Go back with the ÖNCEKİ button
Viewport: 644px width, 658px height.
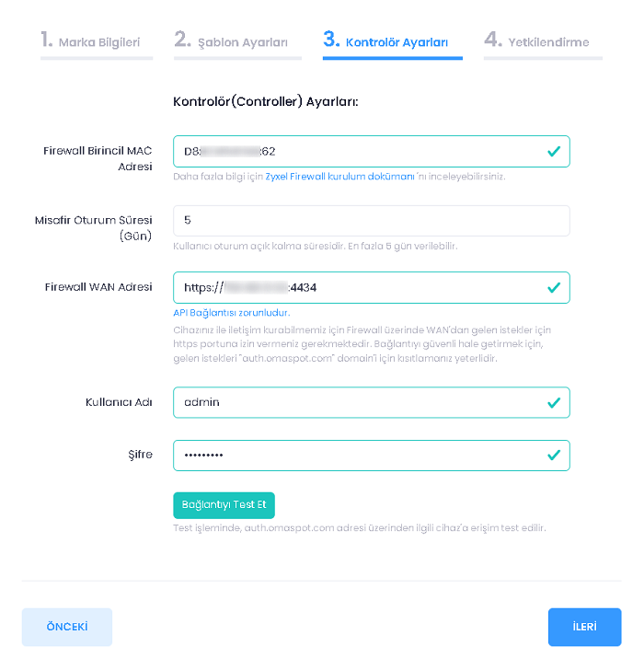(x=67, y=627)
